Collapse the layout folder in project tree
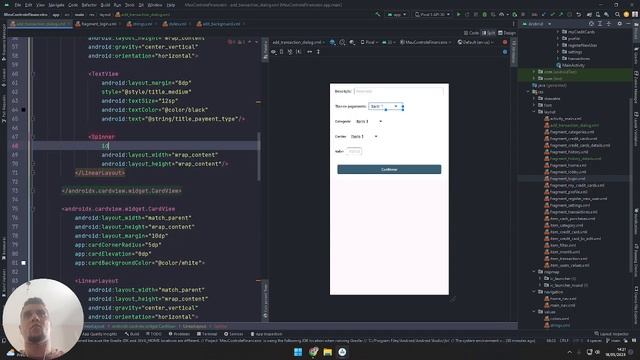640x360 pixels. [534, 112]
